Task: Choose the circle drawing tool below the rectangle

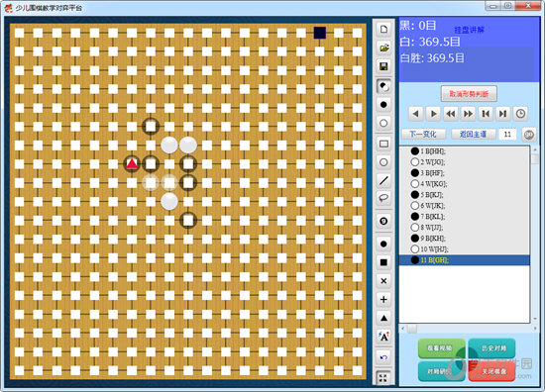Action: tap(383, 162)
